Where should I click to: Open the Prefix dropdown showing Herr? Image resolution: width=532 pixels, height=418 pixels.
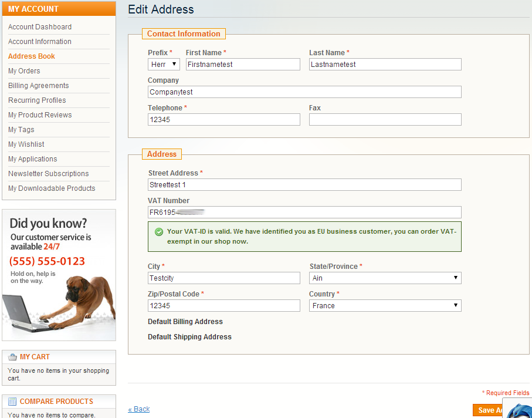164,64
